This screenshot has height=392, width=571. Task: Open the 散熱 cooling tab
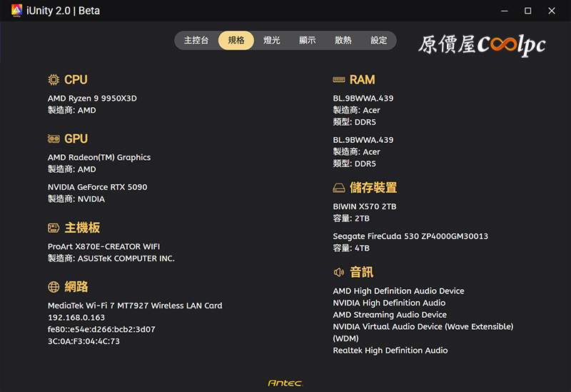[343, 41]
